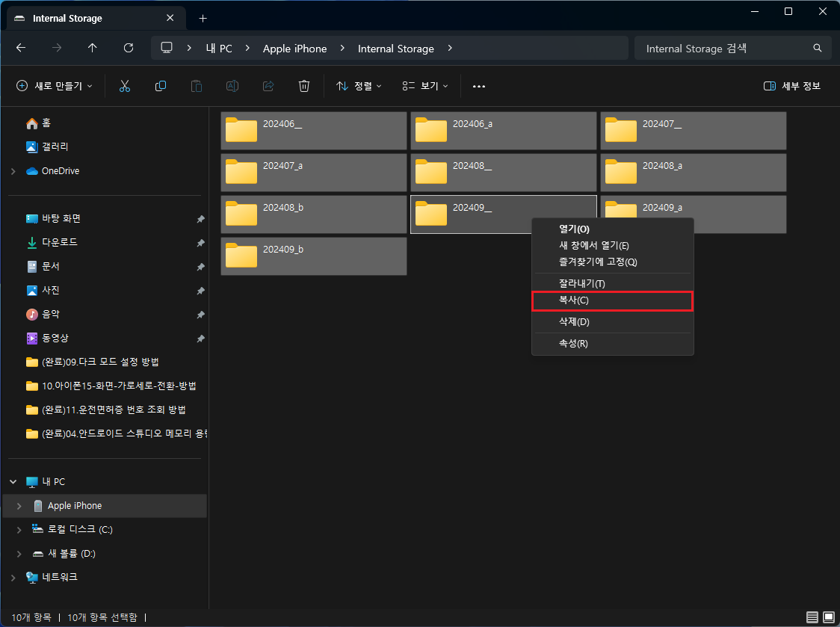This screenshot has width=840, height=627.
Task: Switch to large icons view icon in status bar
Action: [x=829, y=617]
